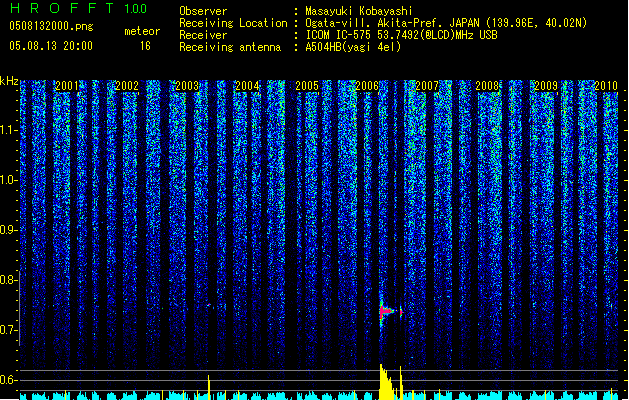The height and width of the screenshot is (400, 629).
Task: Click the small faint echo near 2003
Action: (x=209, y=306)
